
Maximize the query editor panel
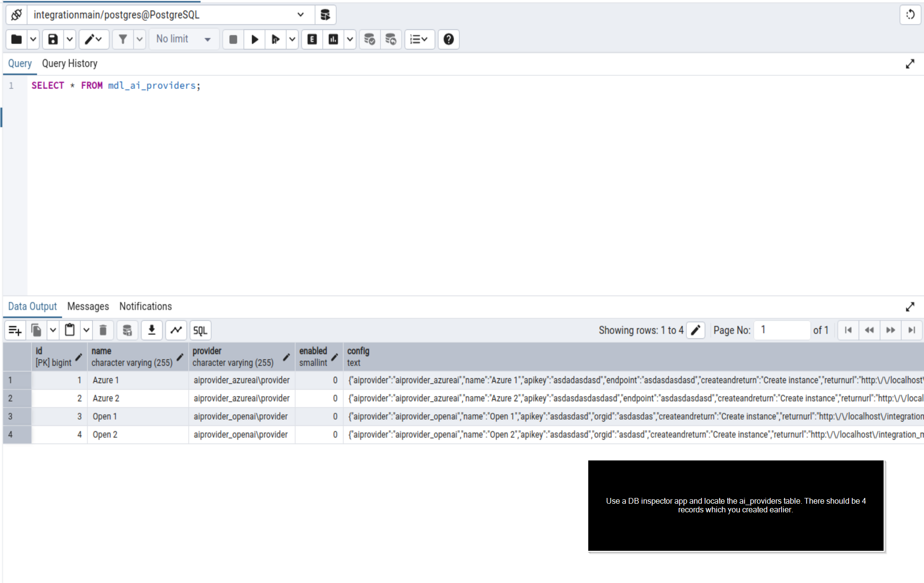coord(910,64)
